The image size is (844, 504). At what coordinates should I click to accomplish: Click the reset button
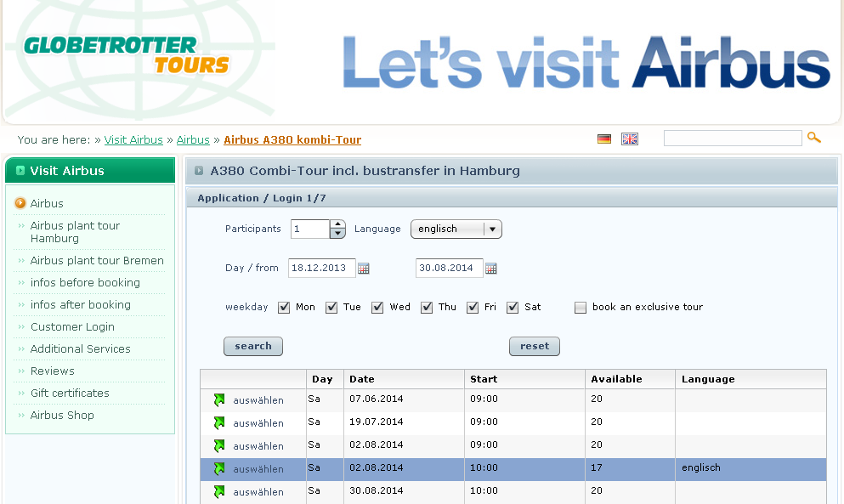pos(535,346)
